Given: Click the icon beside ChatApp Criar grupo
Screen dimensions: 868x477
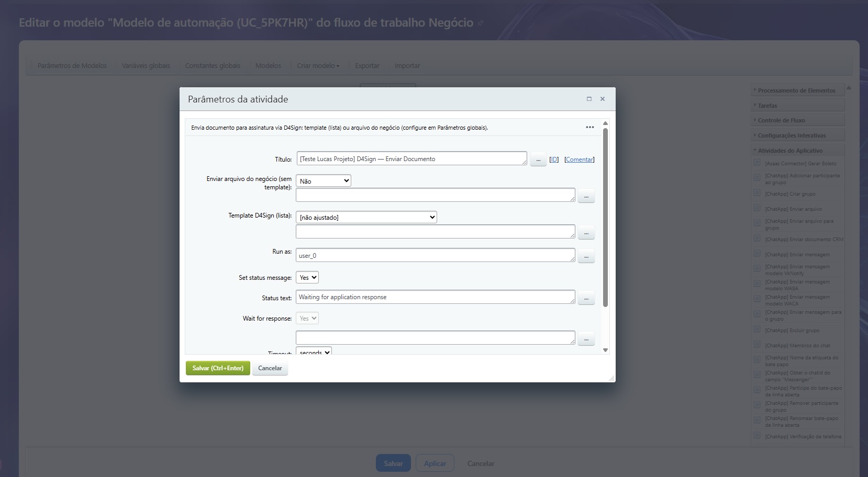Looking at the screenshot, I should pyautogui.click(x=757, y=193).
